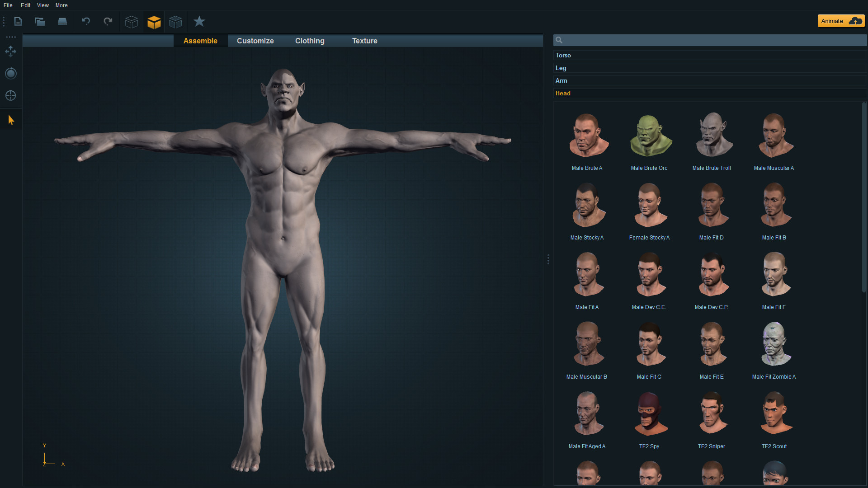Screen dimensions: 868x488
Task: Open favorites via the star icon
Action: (x=199, y=21)
